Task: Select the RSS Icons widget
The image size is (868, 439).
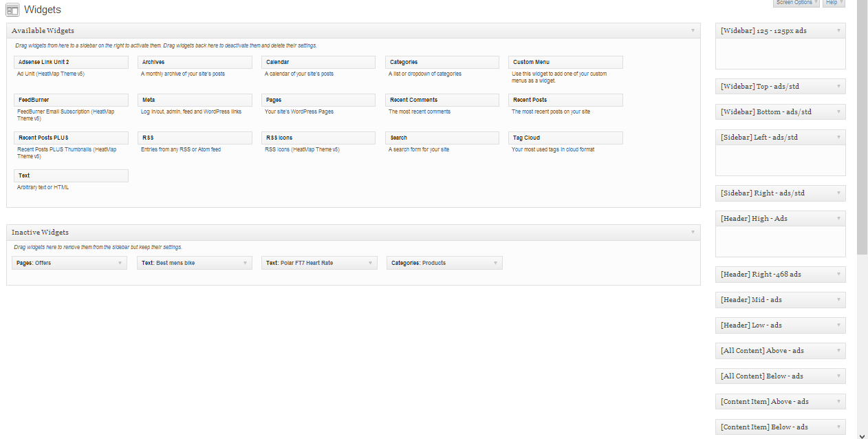Action: [x=318, y=138]
